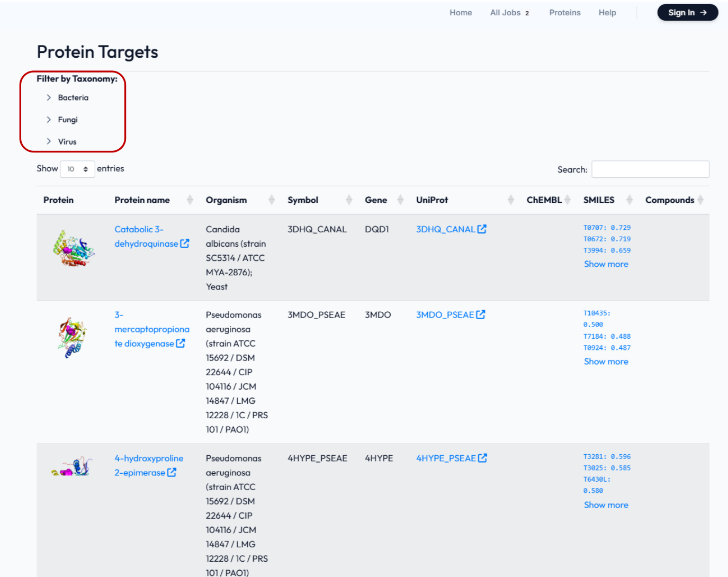Open 3-mercaptopropionate dioxygenase protein link
728x577 pixels.
point(151,329)
